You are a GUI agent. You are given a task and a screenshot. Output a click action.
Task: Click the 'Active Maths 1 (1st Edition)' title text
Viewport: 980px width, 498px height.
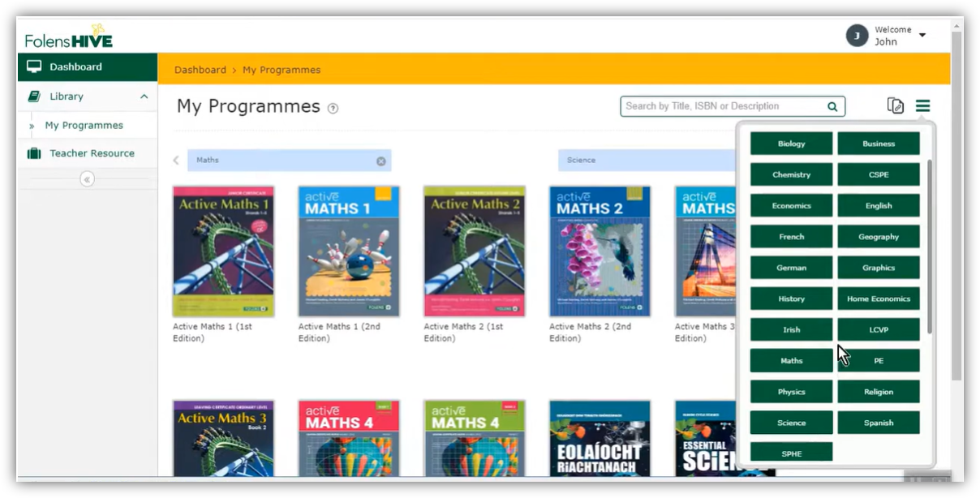213,333
